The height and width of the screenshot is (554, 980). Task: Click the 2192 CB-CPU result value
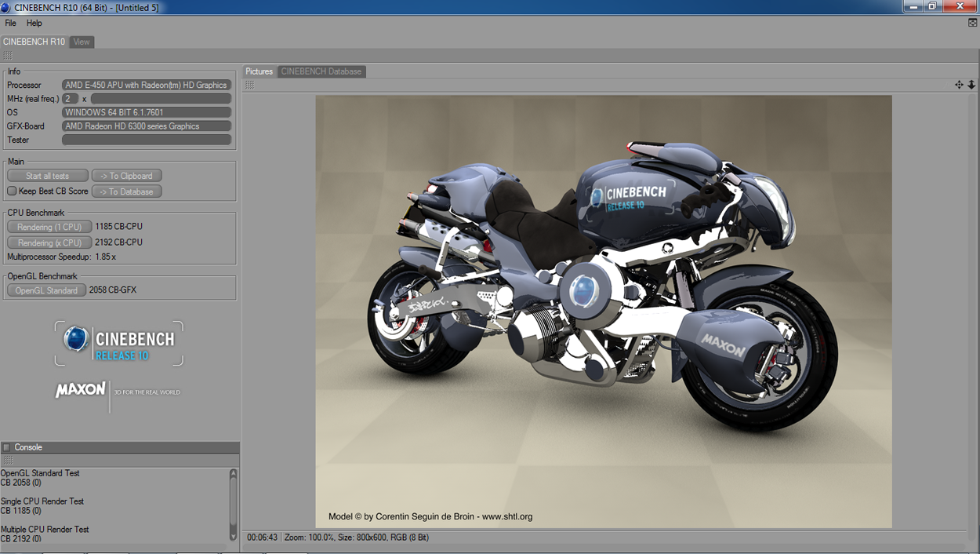118,242
